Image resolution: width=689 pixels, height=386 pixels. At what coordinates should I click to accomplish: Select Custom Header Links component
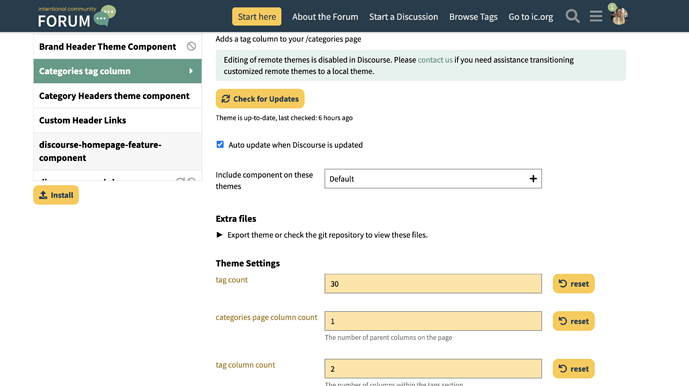click(117, 120)
